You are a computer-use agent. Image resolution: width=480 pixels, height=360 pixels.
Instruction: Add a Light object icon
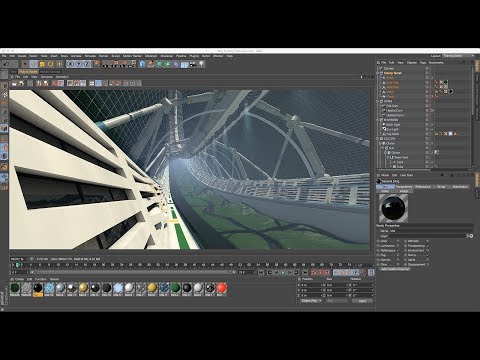coord(201,64)
